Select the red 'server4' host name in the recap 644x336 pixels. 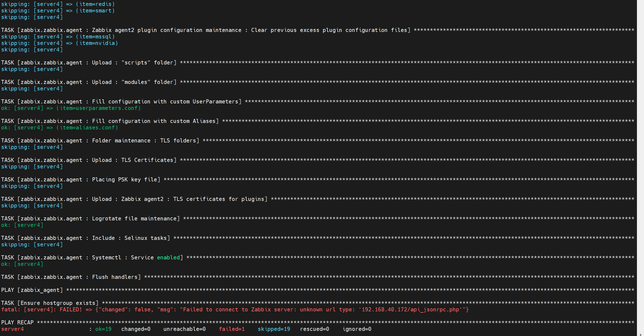pyautogui.click(x=12, y=329)
